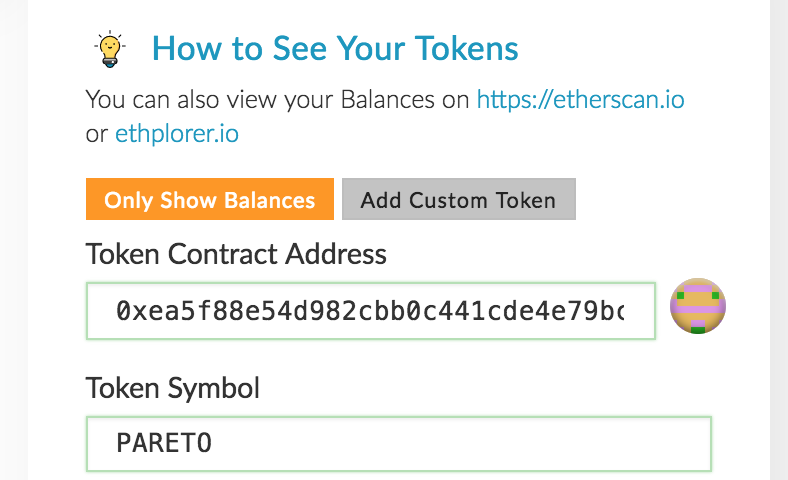Select the yellow bulb tip icon
Screen dimensions: 788x480
click(109, 49)
